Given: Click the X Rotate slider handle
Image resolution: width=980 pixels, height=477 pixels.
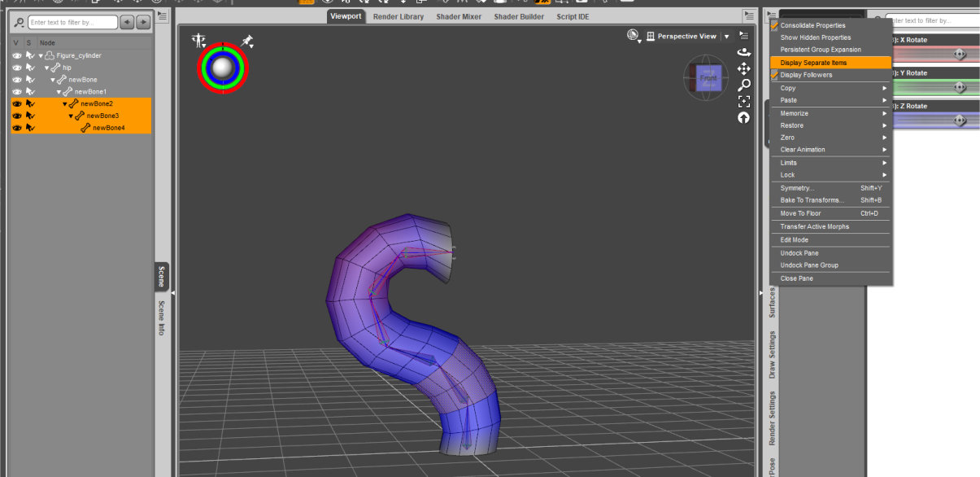Looking at the screenshot, I should click(x=960, y=54).
